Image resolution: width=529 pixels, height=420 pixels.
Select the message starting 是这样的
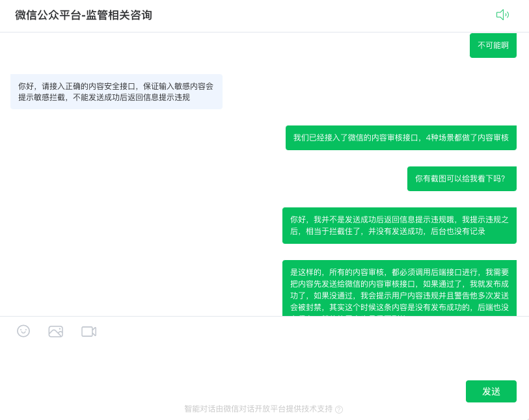pyautogui.click(x=399, y=288)
